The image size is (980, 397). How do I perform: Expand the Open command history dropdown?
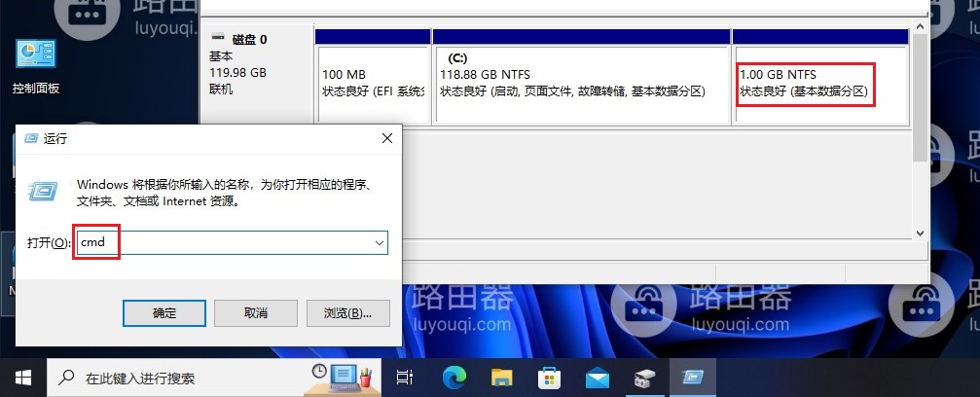tap(379, 243)
